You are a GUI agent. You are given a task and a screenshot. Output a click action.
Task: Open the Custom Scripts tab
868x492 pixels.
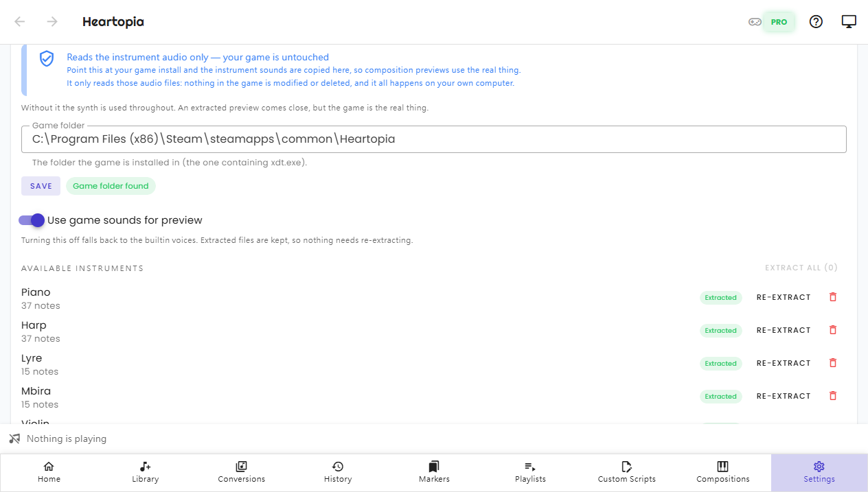[x=626, y=473]
